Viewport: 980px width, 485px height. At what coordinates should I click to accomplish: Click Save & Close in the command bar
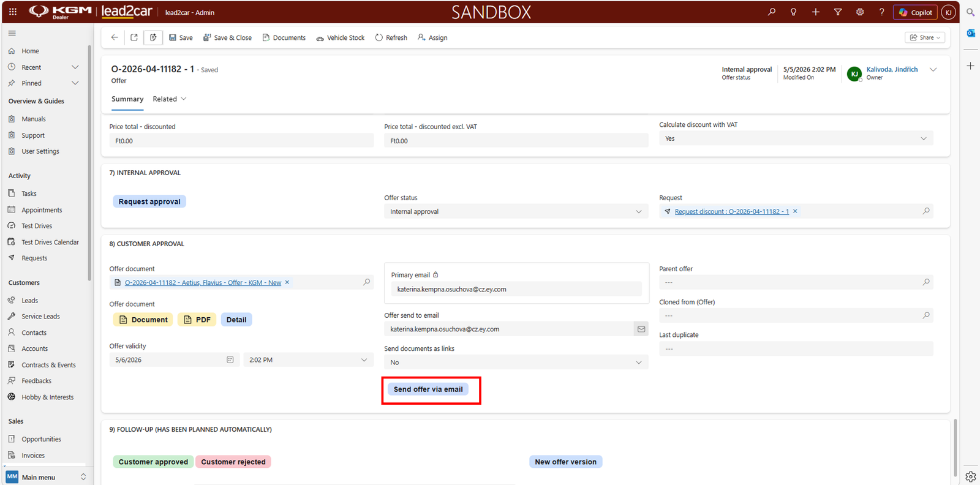click(x=227, y=37)
